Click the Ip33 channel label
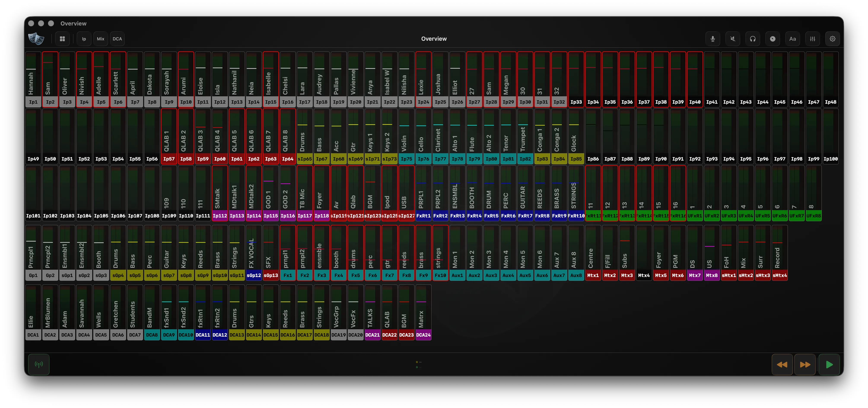This screenshot has height=408, width=868. click(x=576, y=102)
